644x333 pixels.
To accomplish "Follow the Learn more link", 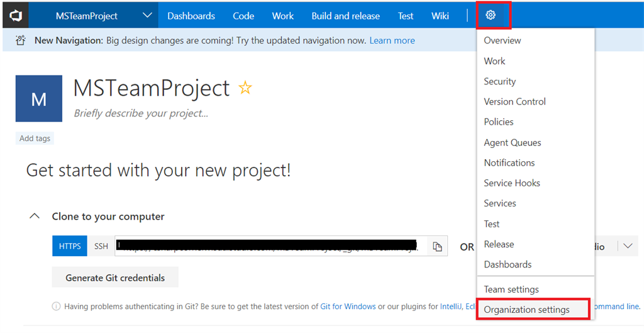I will (x=392, y=40).
